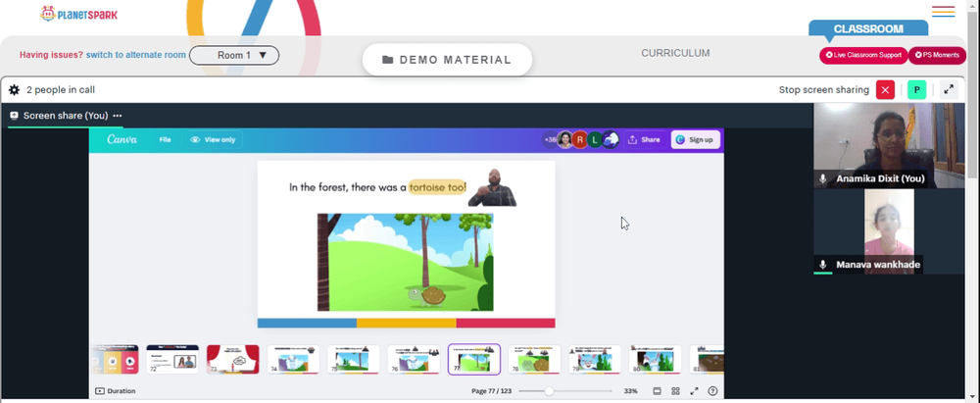
Task: Select page 75 thumbnail
Action: pos(353,359)
